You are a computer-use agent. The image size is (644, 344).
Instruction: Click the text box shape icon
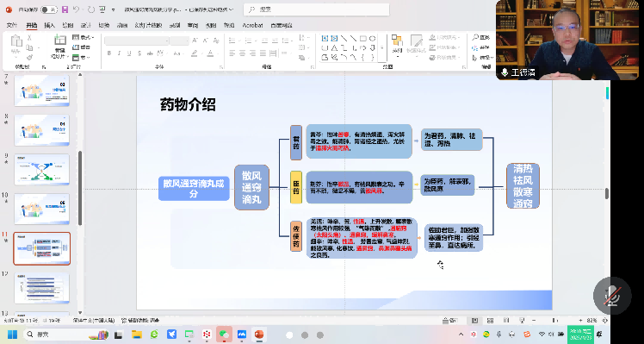click(x=325, y=39)
